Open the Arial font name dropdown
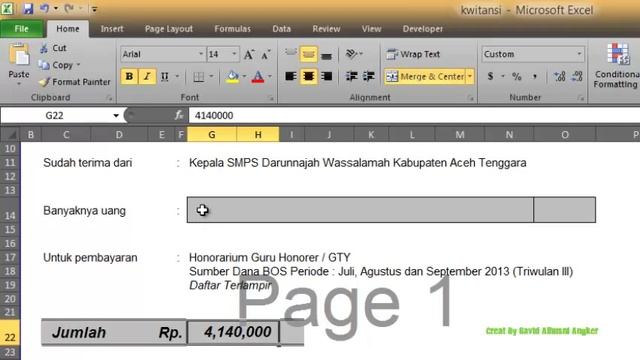Viewport: 640px width, 360px height. tap(200, 54)
